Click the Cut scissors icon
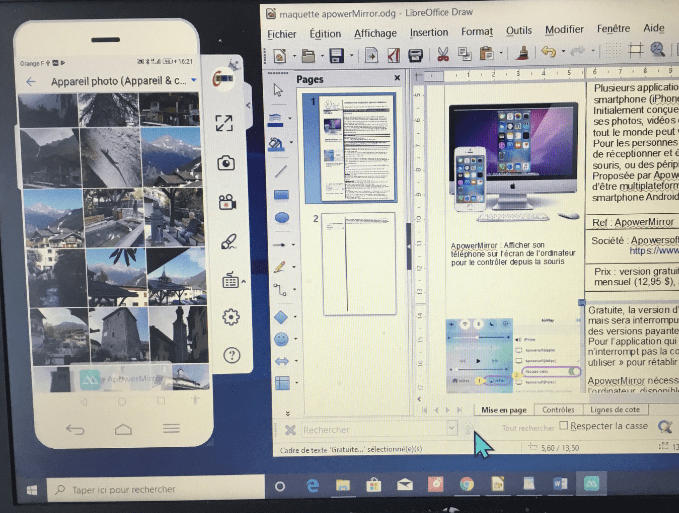Viewport: 679px width, 513px height. click(x=442, y=54)
